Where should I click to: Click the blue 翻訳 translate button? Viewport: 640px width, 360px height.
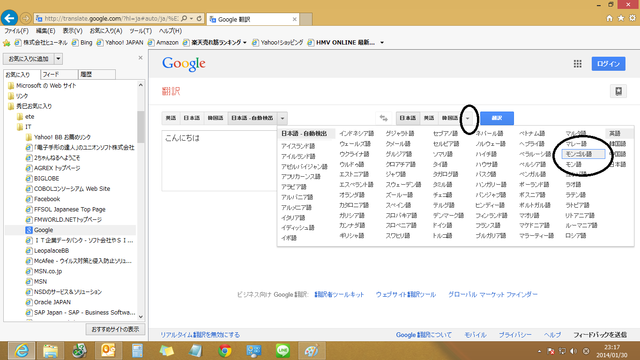(x=497, y=118)
